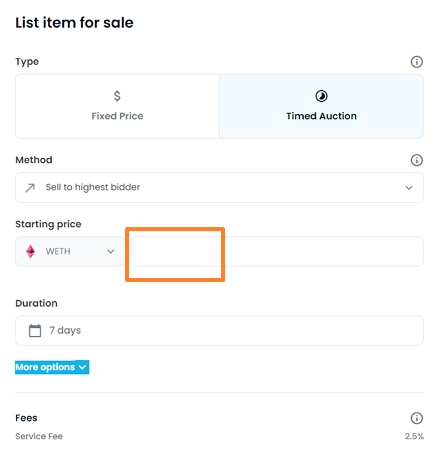Open the 7 days duration picker
Image resolution: width=446 pixels, height=452 pixels.
point(219,330)
